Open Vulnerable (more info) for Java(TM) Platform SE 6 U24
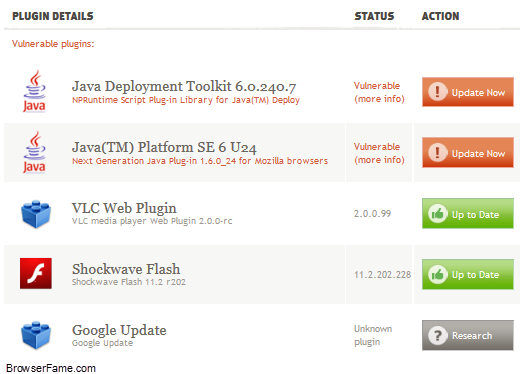Screen dimensions: 520x374 [x=379, y=153]
